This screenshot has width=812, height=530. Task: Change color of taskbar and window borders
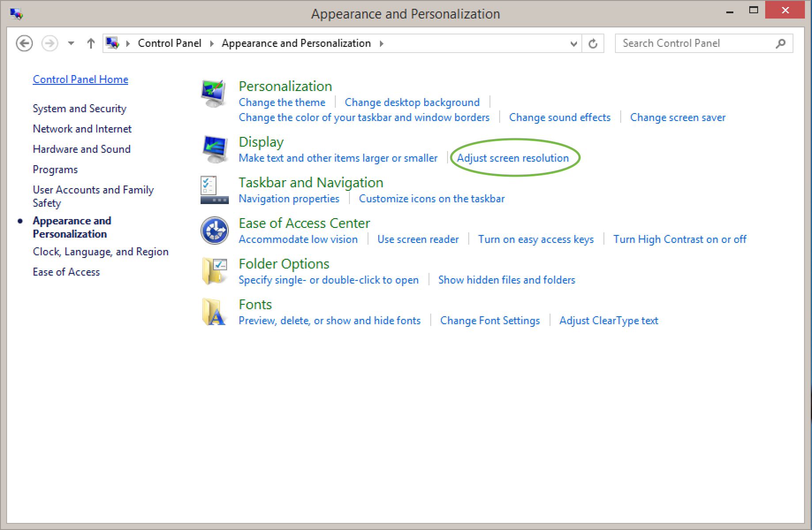coord(364,117)
